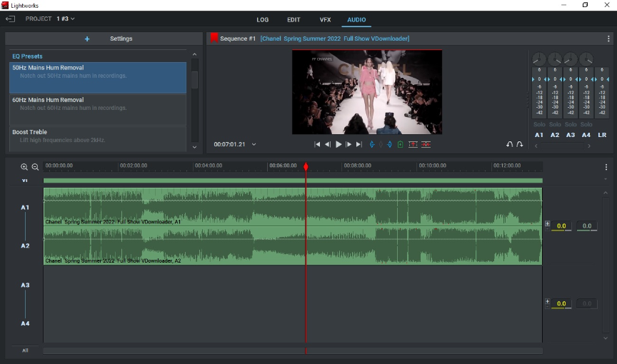Click the redo arrow icon
617x364 pixels.
click(520, 144)
